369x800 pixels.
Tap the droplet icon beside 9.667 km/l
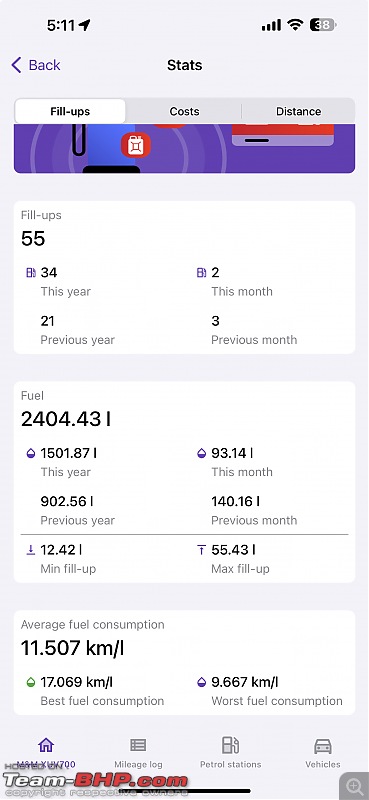click(202, 682)
